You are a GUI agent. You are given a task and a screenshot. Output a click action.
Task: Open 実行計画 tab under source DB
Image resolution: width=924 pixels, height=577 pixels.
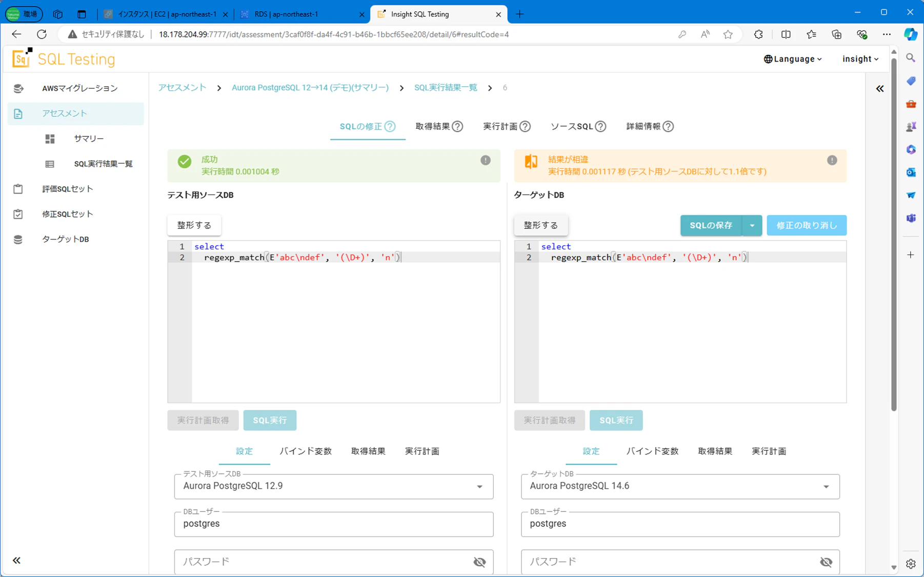[422, 451]
